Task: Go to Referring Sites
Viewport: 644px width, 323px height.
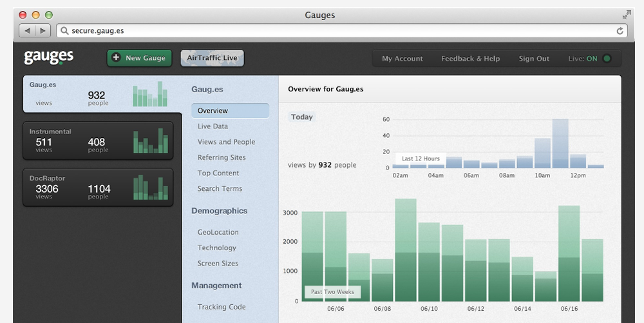Action: (222, 157)
